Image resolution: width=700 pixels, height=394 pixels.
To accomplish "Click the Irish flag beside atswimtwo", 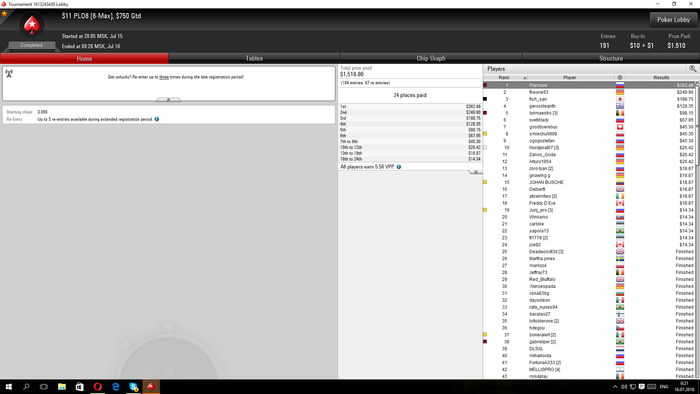I will point(620,196).
